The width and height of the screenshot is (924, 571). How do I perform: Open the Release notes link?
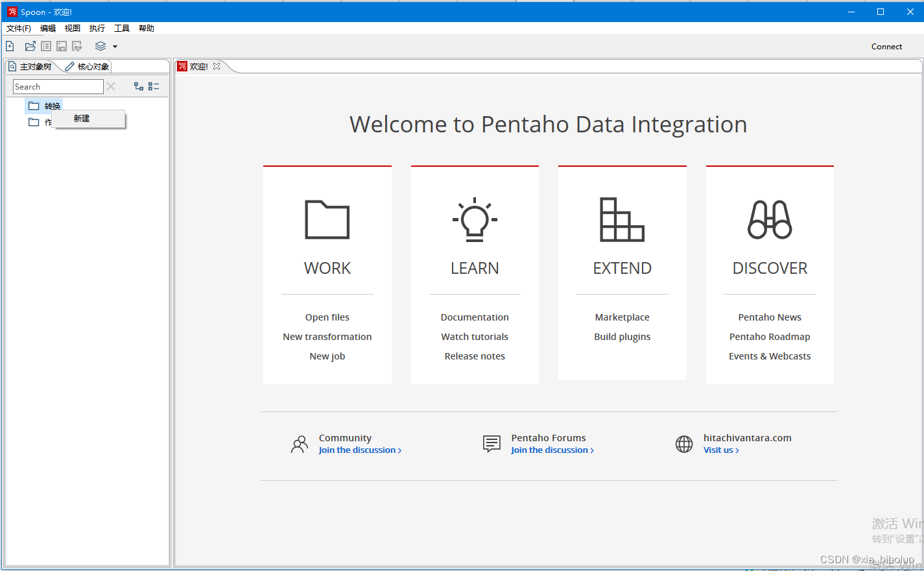pyautogui.click(x=475, y=356)
